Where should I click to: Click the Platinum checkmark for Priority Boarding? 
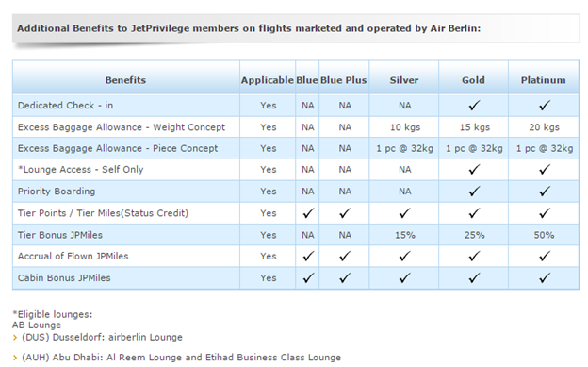point(545,192)
